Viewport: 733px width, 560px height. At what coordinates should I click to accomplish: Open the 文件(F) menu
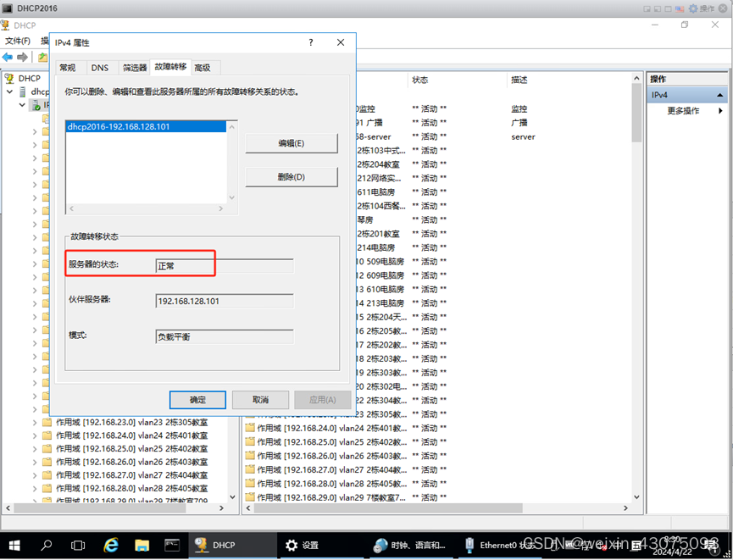tap(18, 41)
